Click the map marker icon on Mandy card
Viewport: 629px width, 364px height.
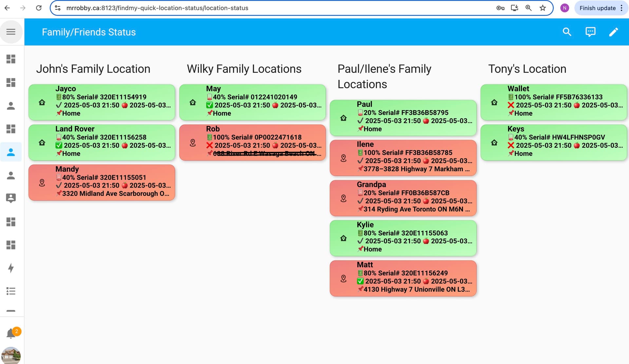tap(42, 183)
